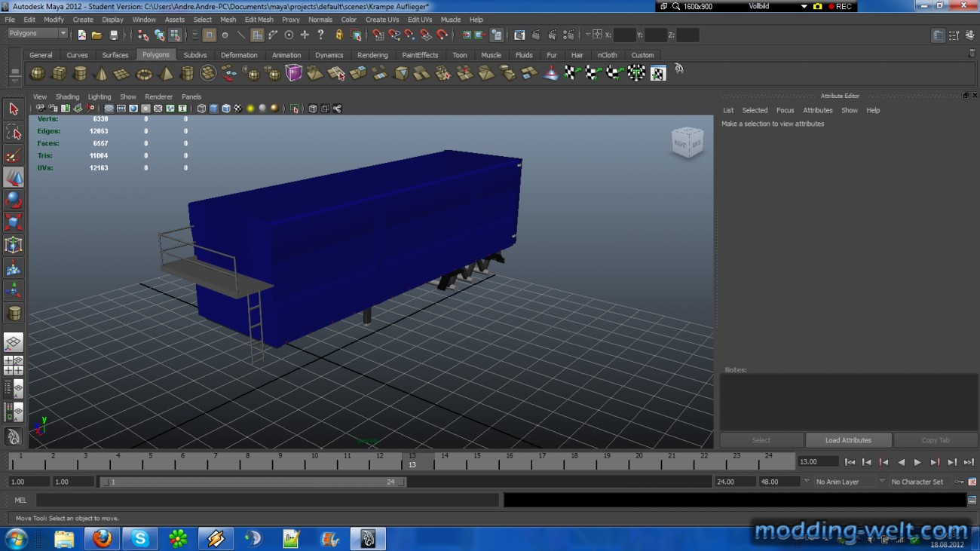This screenshot has height=551, width=980.
Task: Click the ViewCube in the viewport
Action: click(688, 142)
